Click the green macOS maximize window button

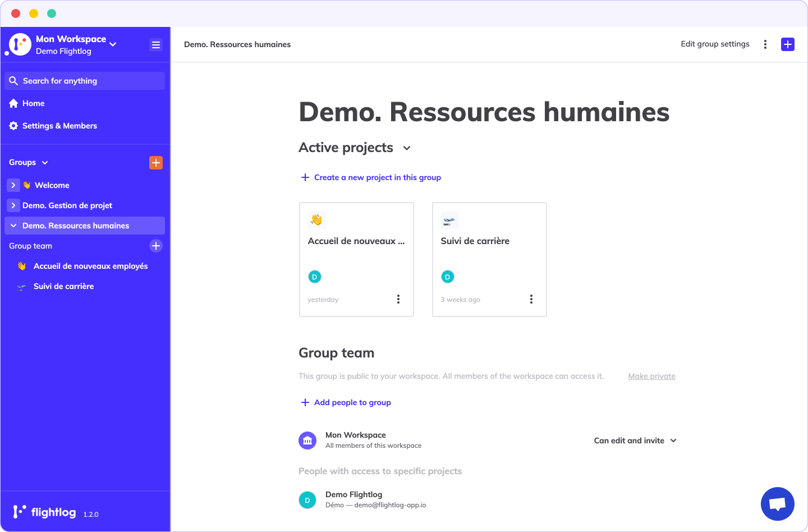(52, 13)
